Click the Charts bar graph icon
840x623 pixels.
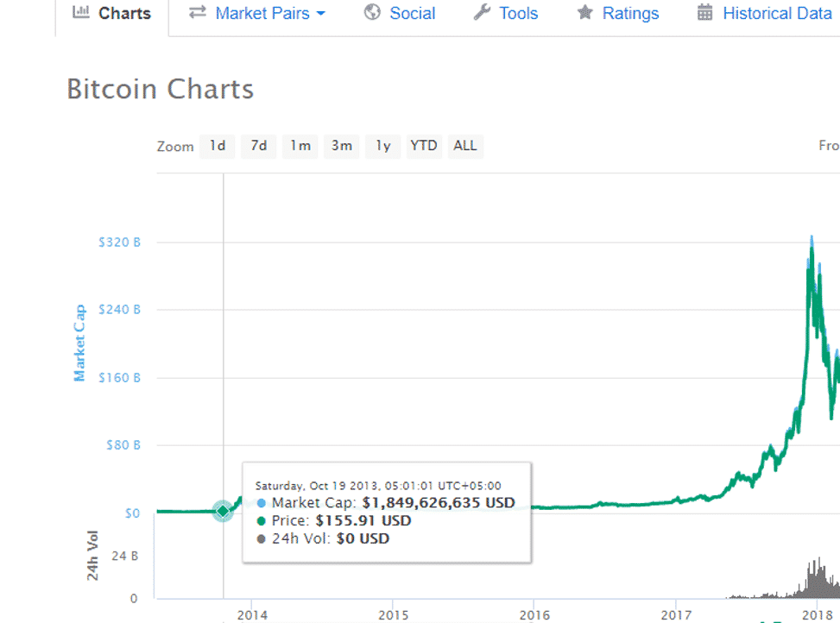(81, 13)
